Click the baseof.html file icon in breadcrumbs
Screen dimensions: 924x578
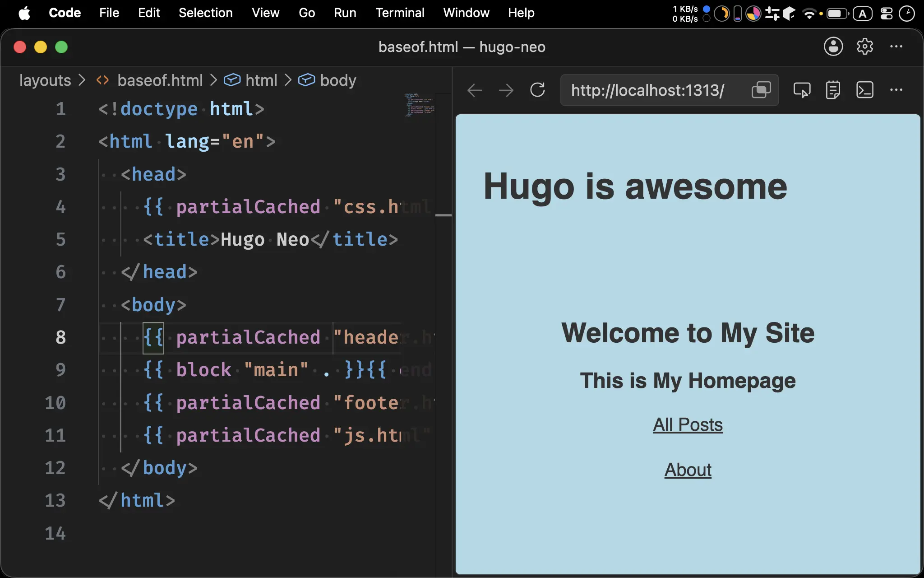[x=103, y=80]
